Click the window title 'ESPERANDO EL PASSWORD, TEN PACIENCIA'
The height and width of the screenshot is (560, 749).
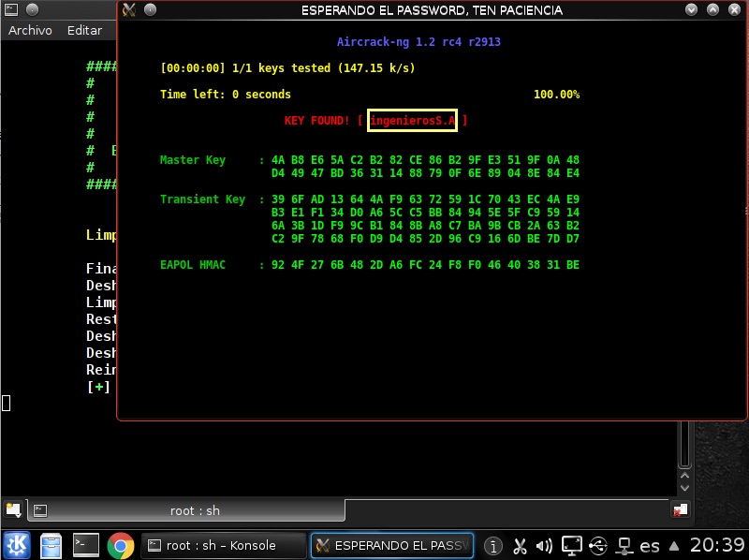click(x=432, y=10)
